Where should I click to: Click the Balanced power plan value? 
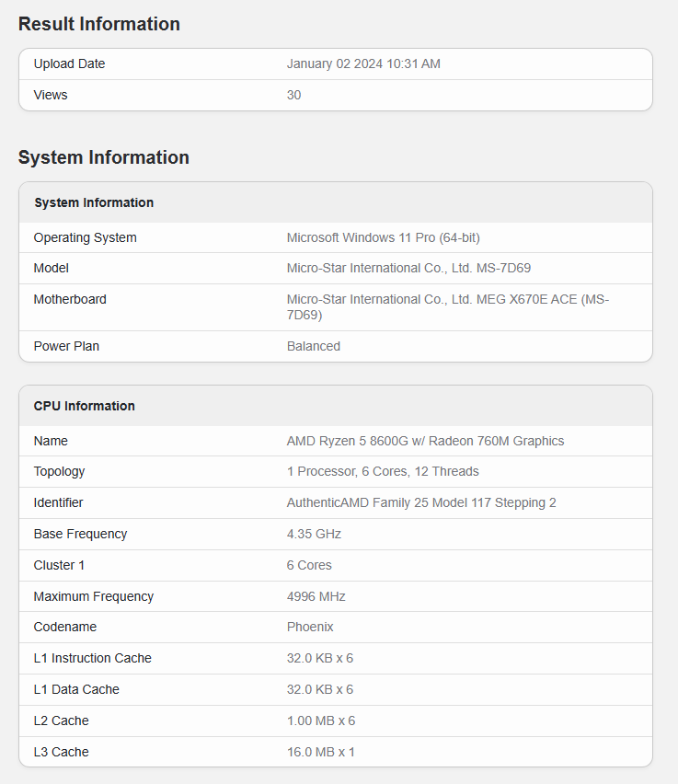[314, 347]
